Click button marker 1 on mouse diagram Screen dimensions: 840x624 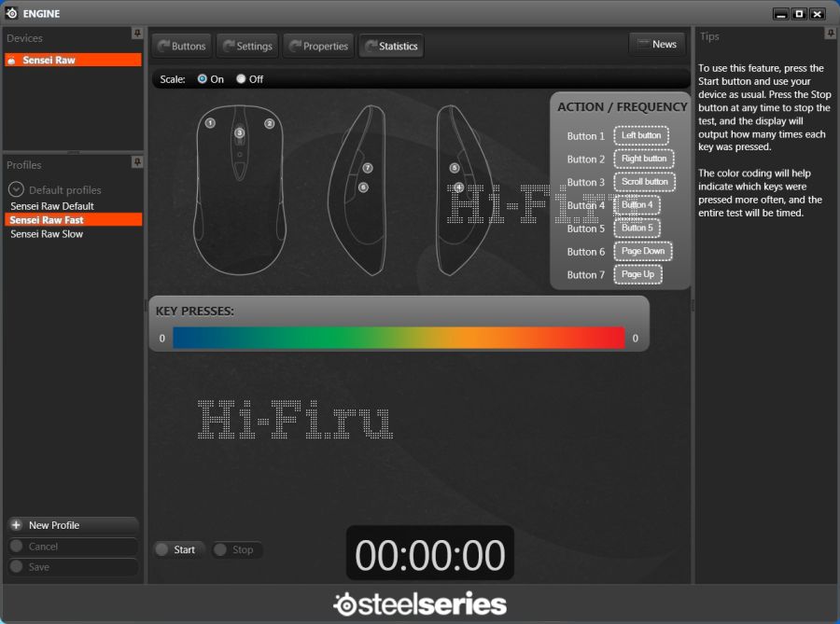coord(210,123)
